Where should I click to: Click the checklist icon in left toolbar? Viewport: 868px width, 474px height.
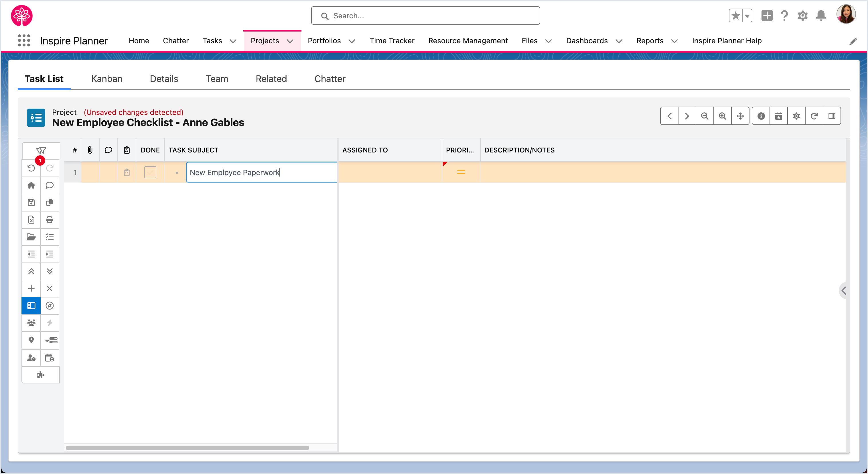(x=50, y=237)
